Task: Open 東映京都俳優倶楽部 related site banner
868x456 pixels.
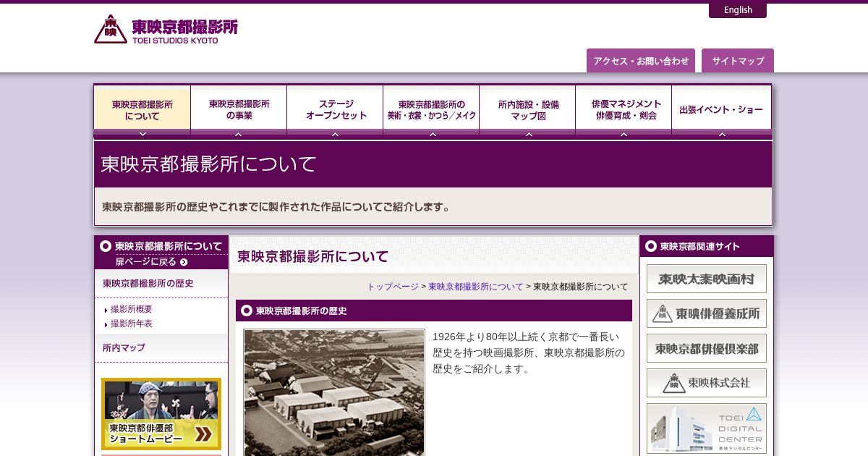Action: (x=707, y=348)
